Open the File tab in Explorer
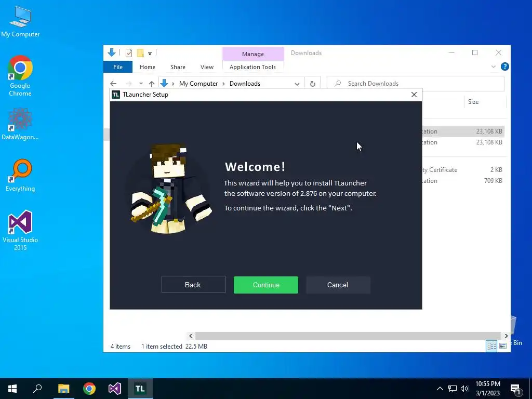Viewport: 532px width, 399px height. [x=118, y=67]
